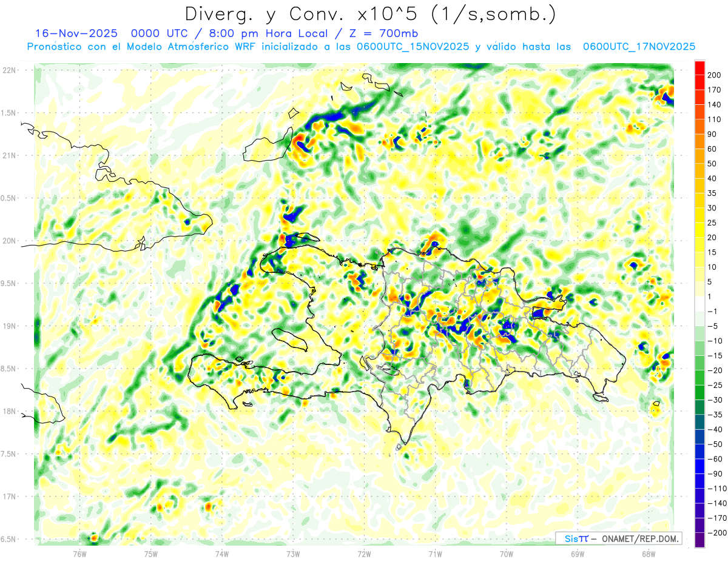Click the positive colorbar value "15"

tap(712, 252)
